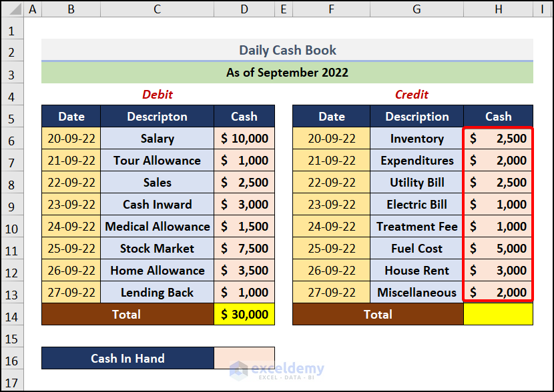Click the Salary description cell
Screen dimensions: 554x392
(158, 138)
